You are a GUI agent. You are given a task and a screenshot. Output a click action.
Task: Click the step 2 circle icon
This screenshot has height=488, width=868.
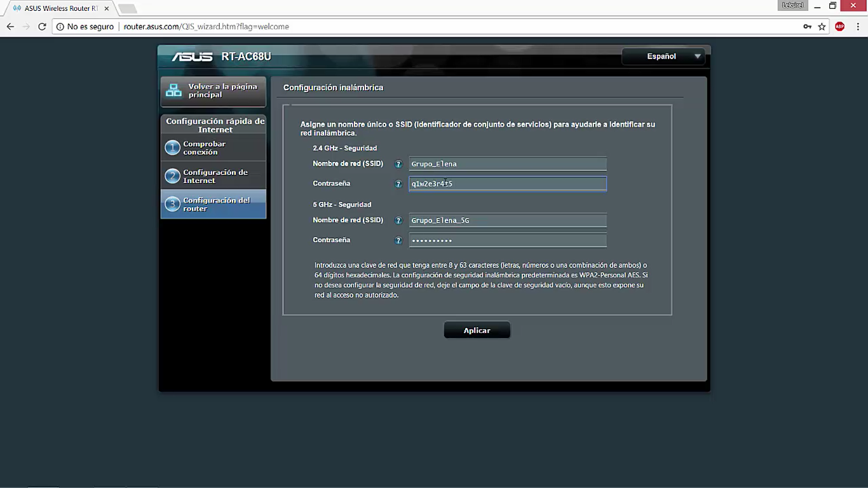click(172, 176)
